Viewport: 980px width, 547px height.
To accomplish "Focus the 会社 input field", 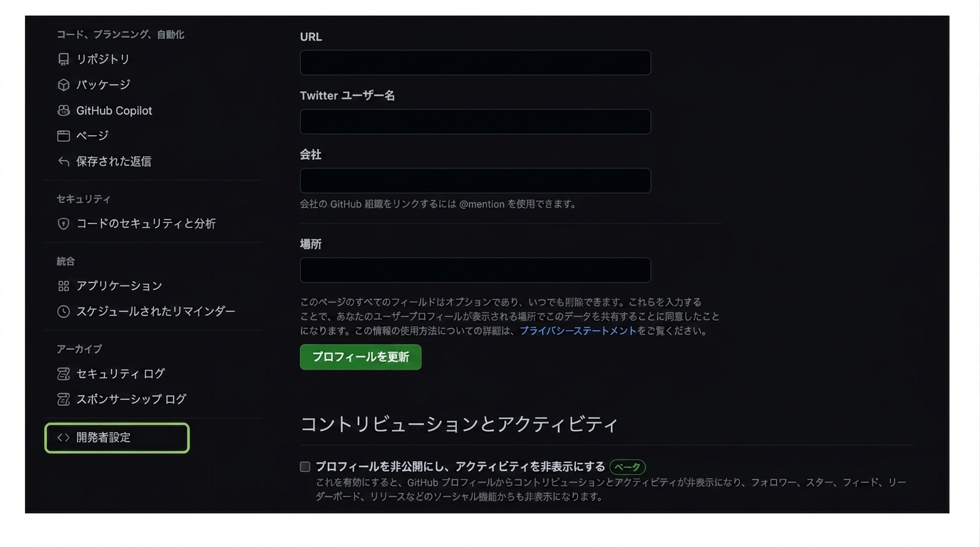I will pyautogui.click(x=475, y=181).
